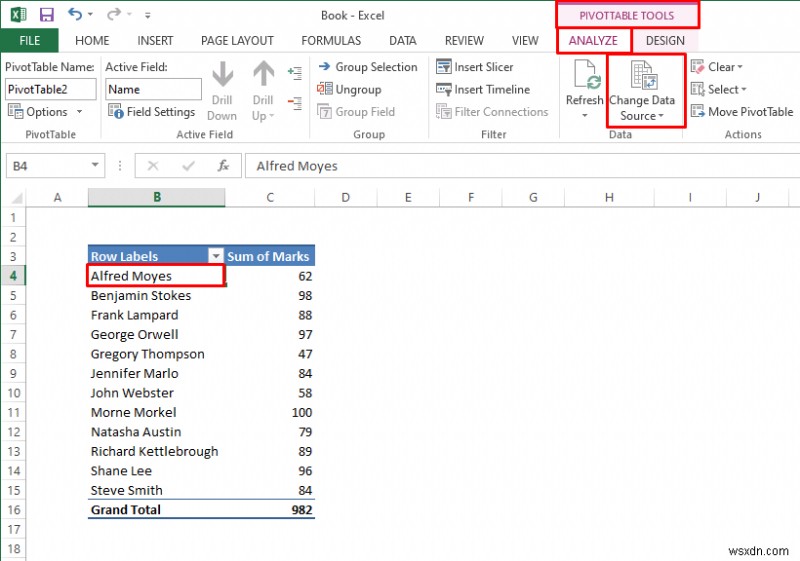This screenshot has height=561, width=800.
Task: Select the ANALYZE tab under PivotTable Tools
Action: tap(593, 41)
